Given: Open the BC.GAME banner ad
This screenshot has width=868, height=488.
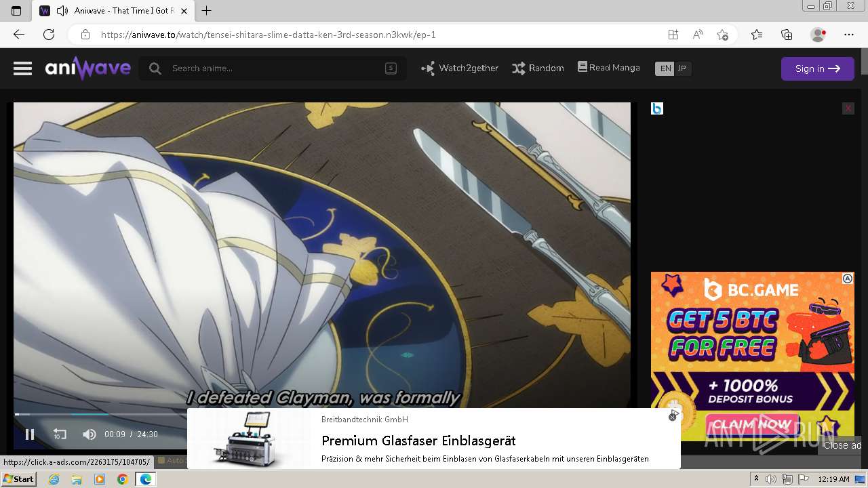Looking at the screenshot, I should [752, 357].
